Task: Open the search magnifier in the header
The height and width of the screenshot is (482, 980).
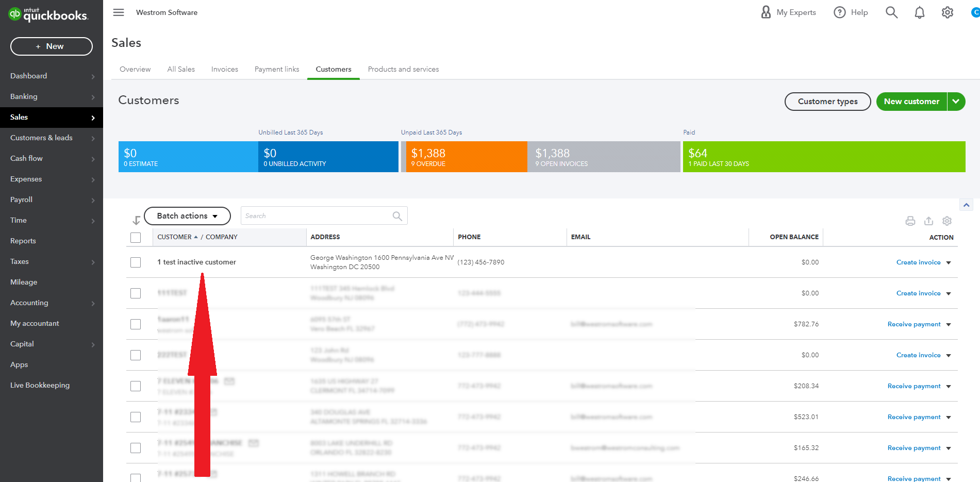Action: point(891,12)
